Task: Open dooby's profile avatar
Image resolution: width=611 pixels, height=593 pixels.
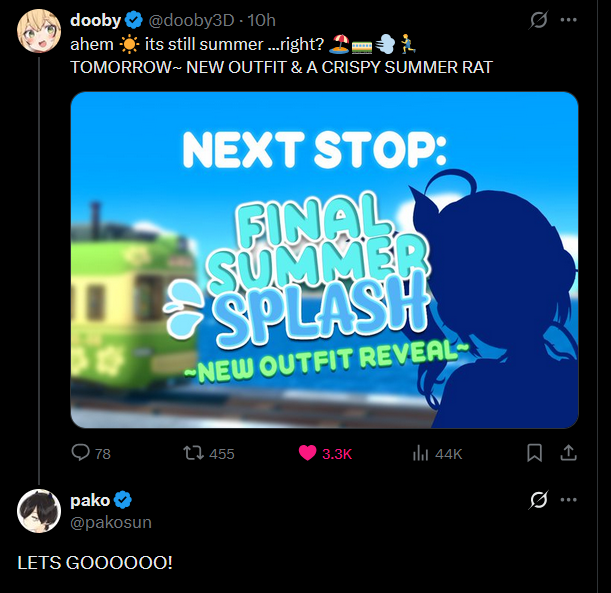Action: [39, 31]
